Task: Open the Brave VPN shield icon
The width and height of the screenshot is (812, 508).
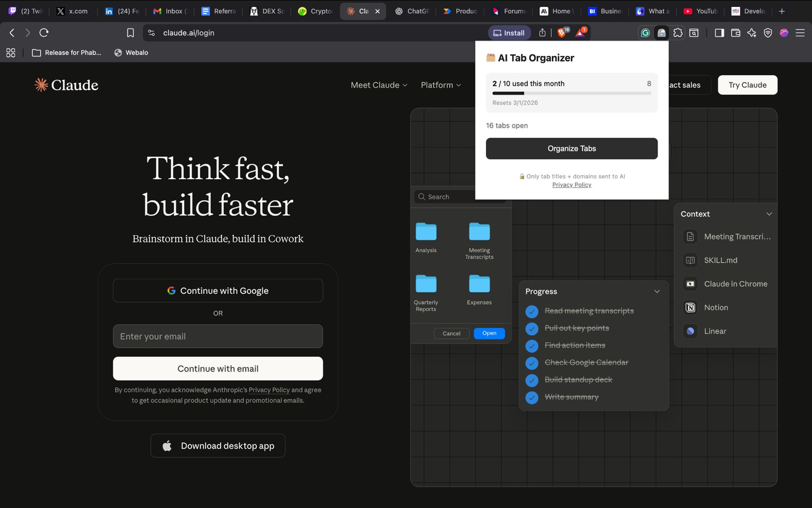Action: (x=768, y=33)
